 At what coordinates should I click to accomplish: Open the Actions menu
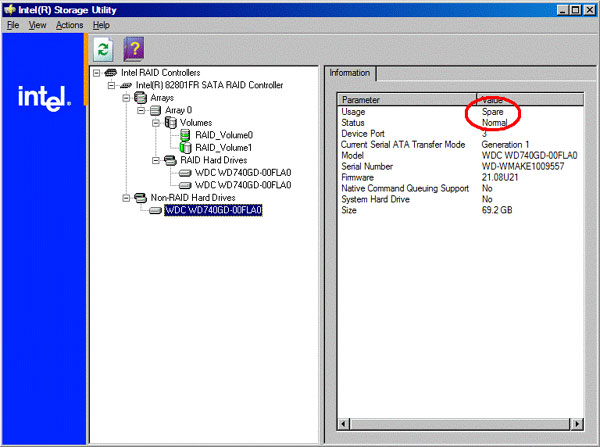point(69,25)
